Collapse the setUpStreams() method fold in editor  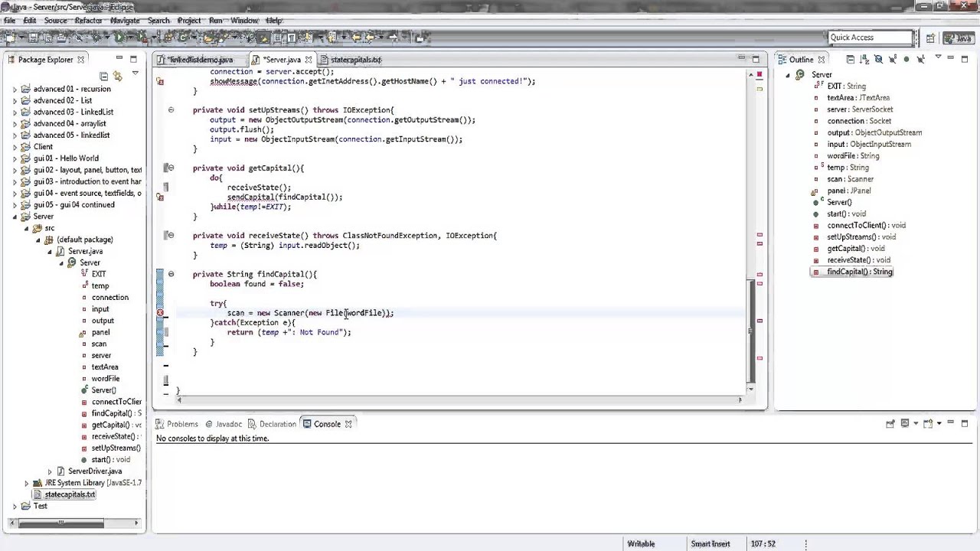click(171, 110)
